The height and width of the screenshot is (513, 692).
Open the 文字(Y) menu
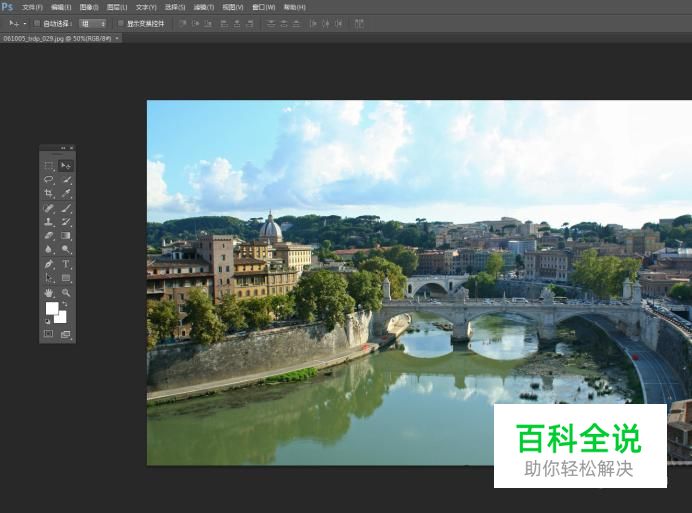146,8
